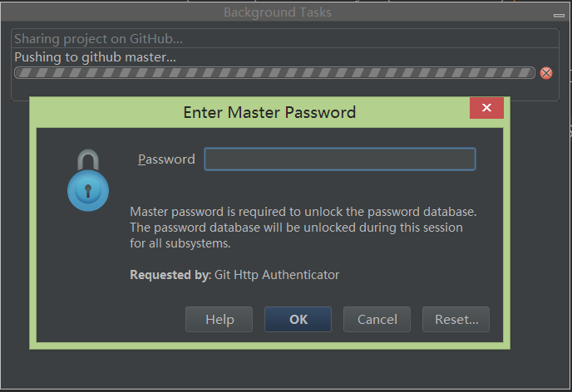Click the password database will be unlocked line
572x392 pixels.
click(296, 228)
